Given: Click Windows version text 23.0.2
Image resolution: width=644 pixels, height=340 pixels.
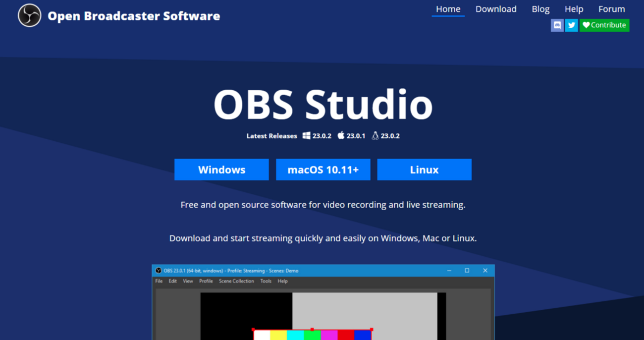Looking at the screenshot, I should (322, 136).
